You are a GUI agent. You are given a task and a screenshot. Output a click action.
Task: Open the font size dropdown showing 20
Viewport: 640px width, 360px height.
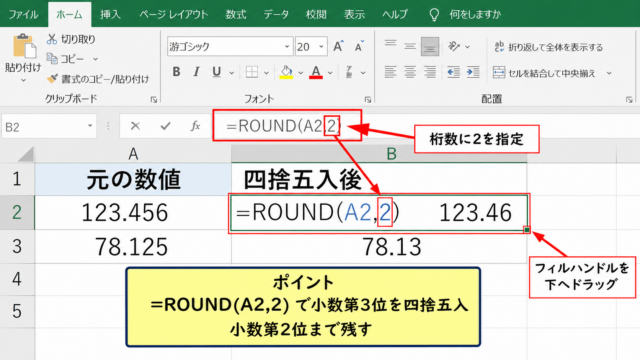[x=321, y=47]
